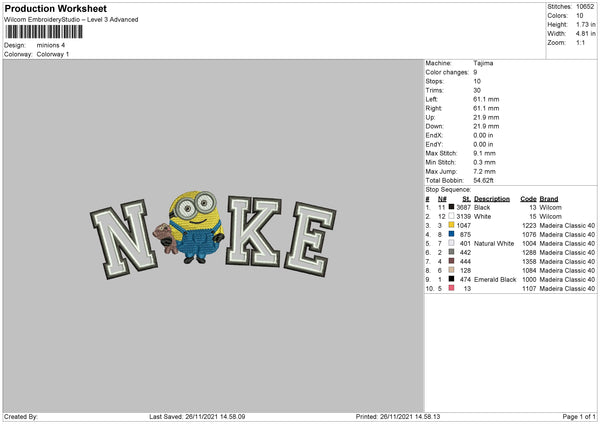Select the white thread swatch in stop 2
The height and width of the screenshot is (424, 600).
pos(451,216)
